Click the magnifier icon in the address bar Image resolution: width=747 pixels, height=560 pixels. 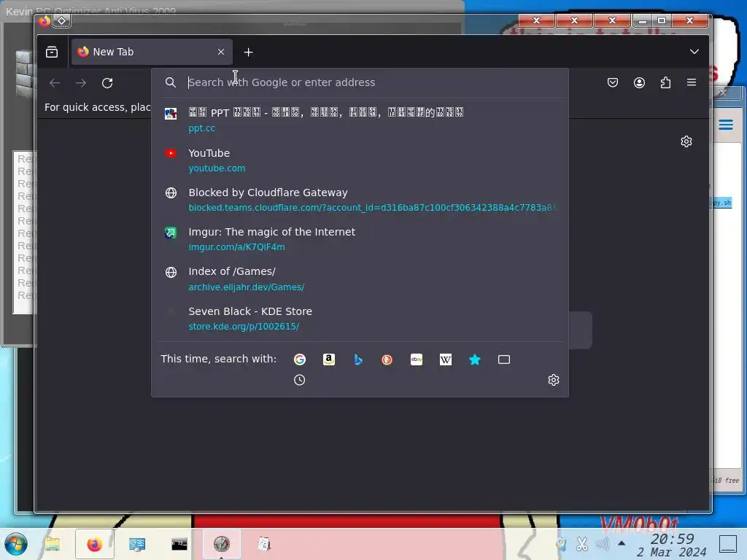pos(171,82)
